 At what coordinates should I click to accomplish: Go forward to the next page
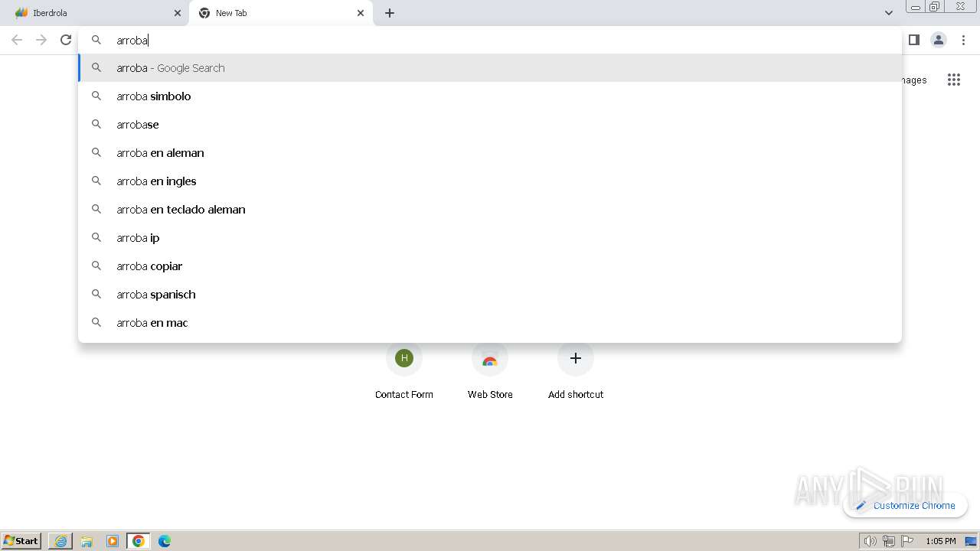click(41, 40)
